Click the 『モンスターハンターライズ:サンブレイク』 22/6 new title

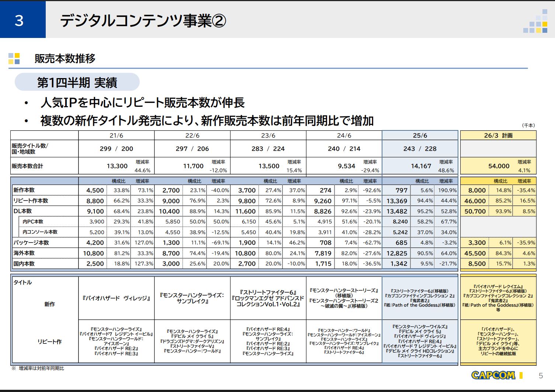[x=192, y=298]
